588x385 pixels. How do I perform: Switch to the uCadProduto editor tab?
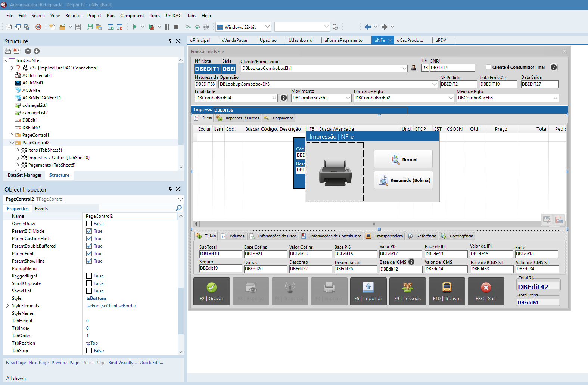coord(410,40)
